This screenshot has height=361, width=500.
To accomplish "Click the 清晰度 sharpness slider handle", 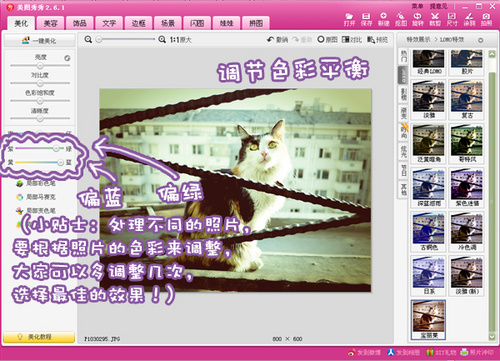I will [40, 118].
